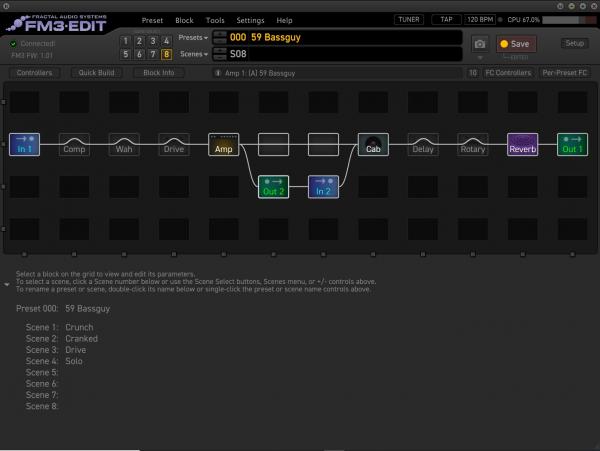This screenshot has height=451, width=600.
Task: Switch to scene 2
Action: (x=139, y=41)
